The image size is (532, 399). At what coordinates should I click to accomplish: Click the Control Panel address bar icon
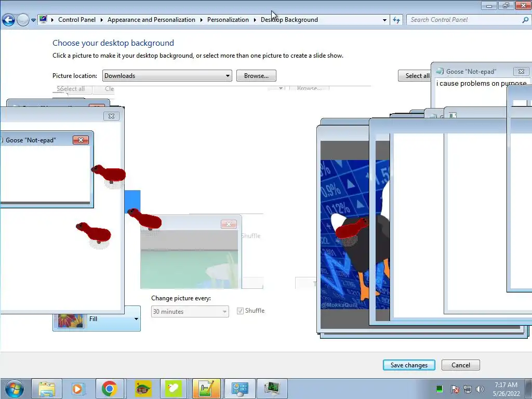[43, 19]
